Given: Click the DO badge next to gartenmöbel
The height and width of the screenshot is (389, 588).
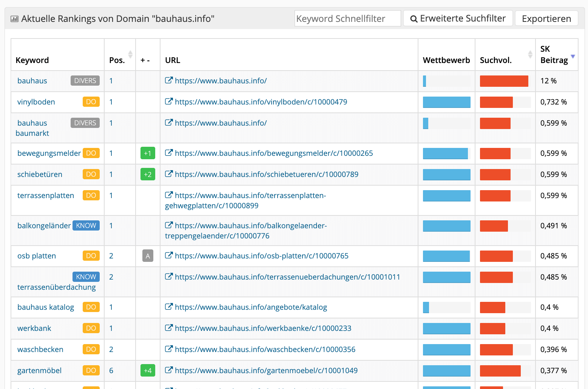Looking at the screenshot, I should click(91, 371).
